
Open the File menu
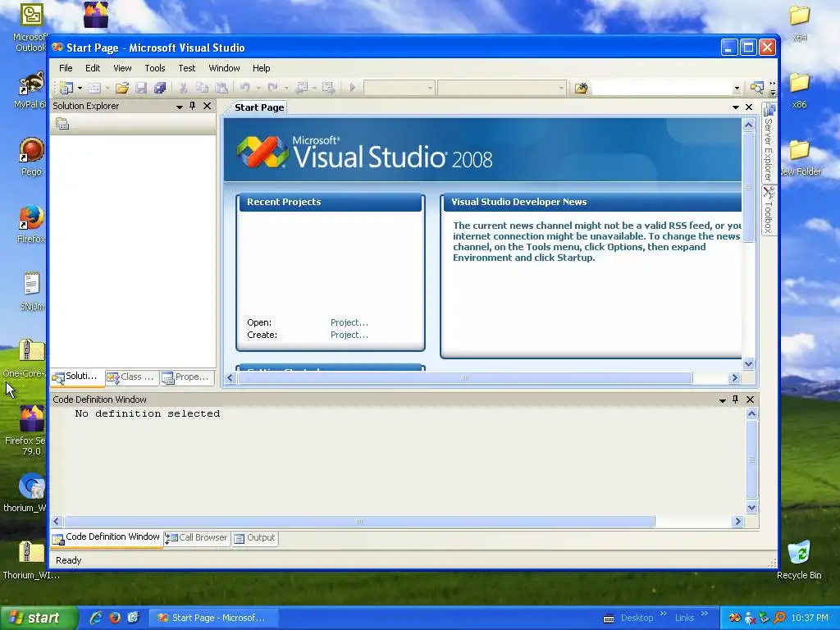tap(66, 68)
